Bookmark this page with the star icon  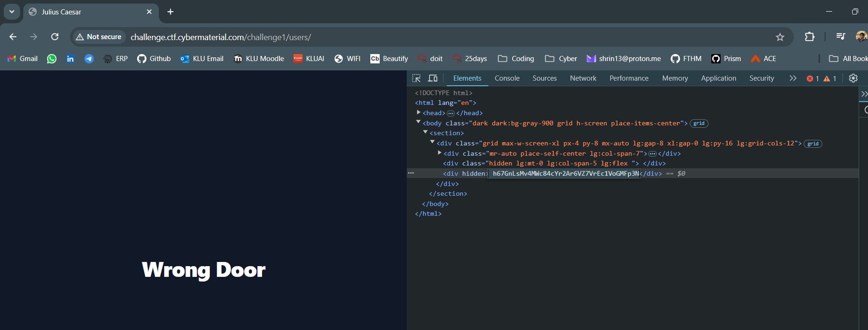(780, 37)
